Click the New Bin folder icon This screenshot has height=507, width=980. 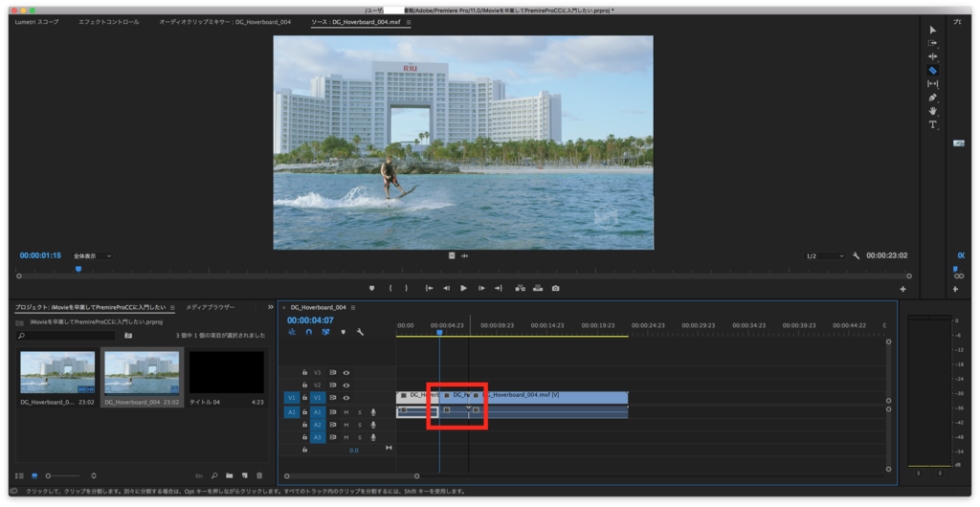point(230,475)
